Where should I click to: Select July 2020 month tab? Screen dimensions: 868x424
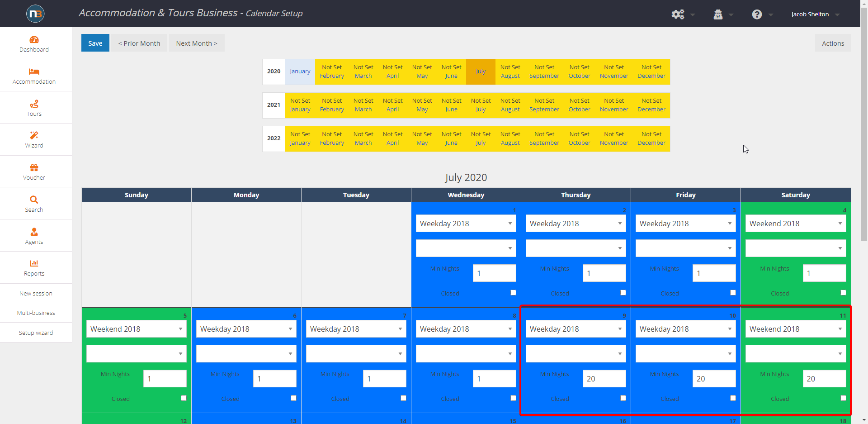[481, 71]
